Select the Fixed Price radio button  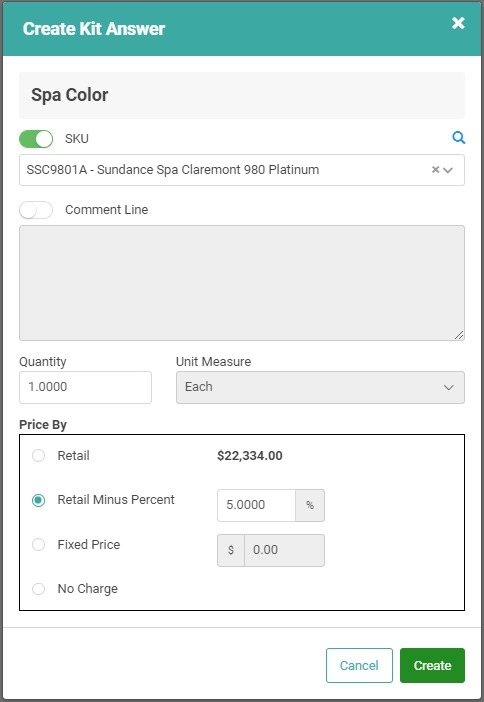(x=39, y=544)
